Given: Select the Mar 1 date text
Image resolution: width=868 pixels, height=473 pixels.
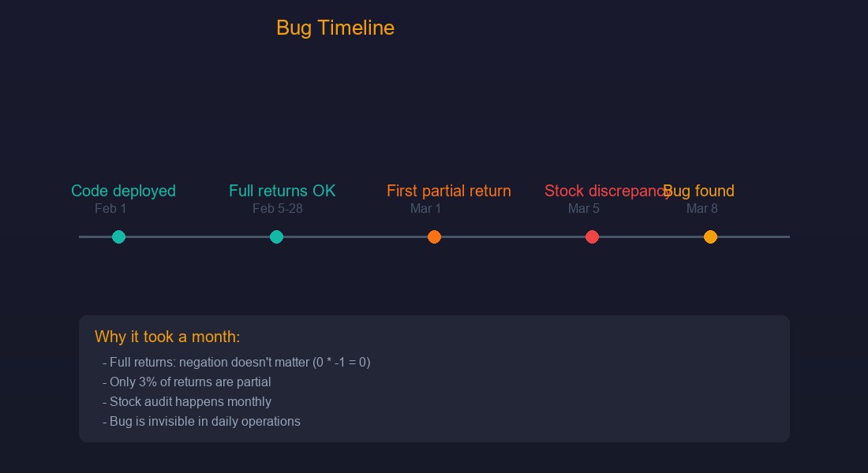Looking at the screenshot, I should 425,209.
